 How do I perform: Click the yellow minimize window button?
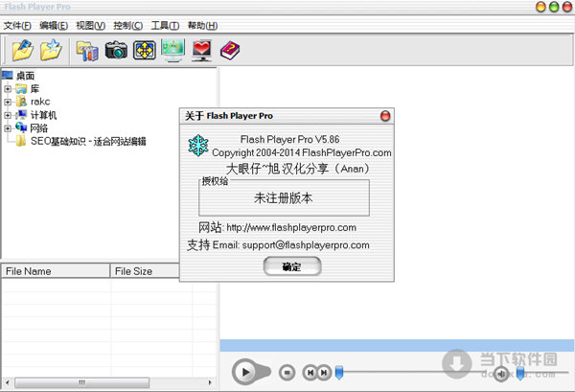pyautogui.click(x=540, y=7)
